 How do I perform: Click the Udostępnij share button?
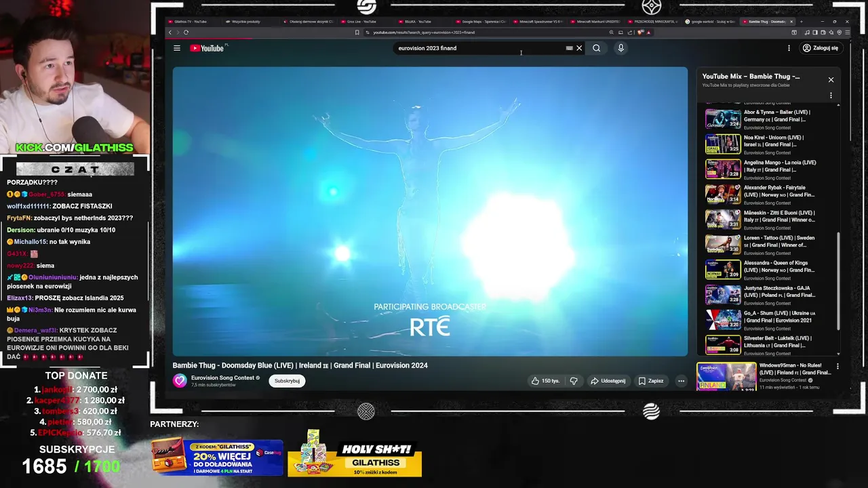[x=608, y=381]
